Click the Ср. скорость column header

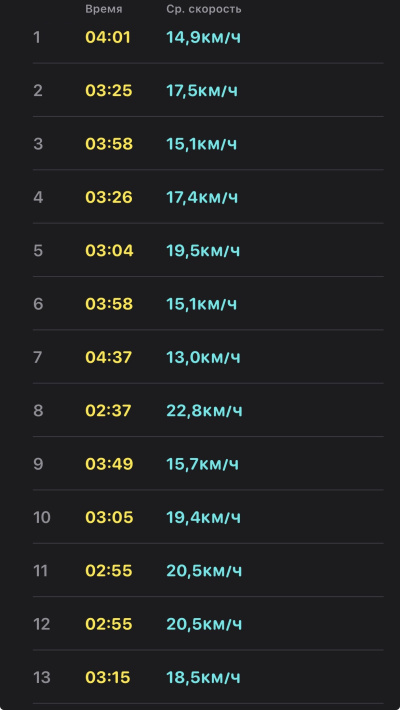(204, 9)
